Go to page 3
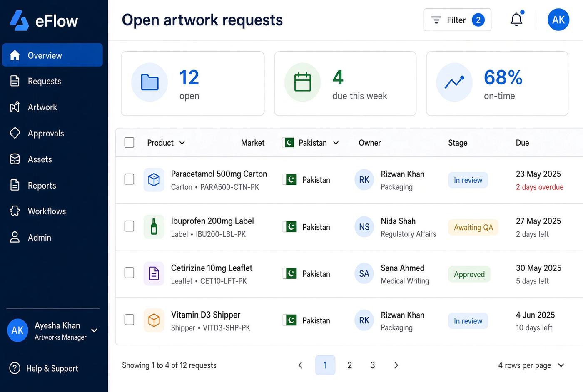The image size is (583, 392). [373, 365]
